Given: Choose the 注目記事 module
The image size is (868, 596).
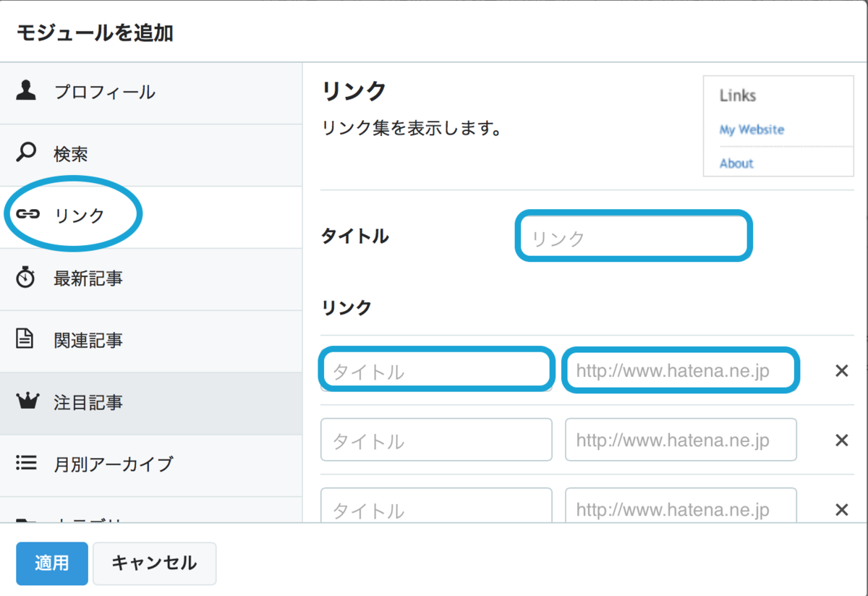Looking at the screenshot, I should click(x=151, y=404).
